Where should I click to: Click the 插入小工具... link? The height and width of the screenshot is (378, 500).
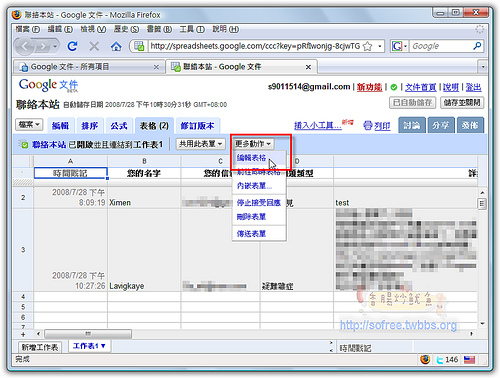click(x=318, y=126)
